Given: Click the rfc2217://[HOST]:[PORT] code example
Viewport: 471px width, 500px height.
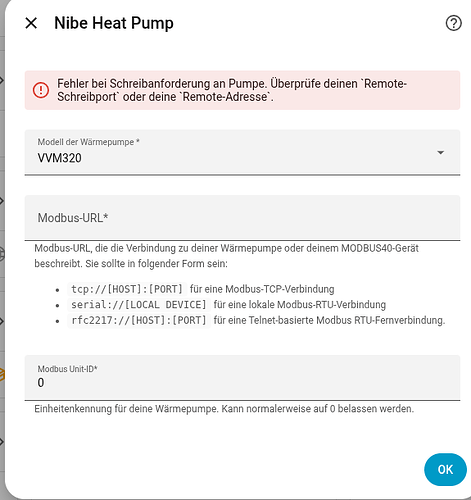Looking at the screenshot, I should 139,320.
